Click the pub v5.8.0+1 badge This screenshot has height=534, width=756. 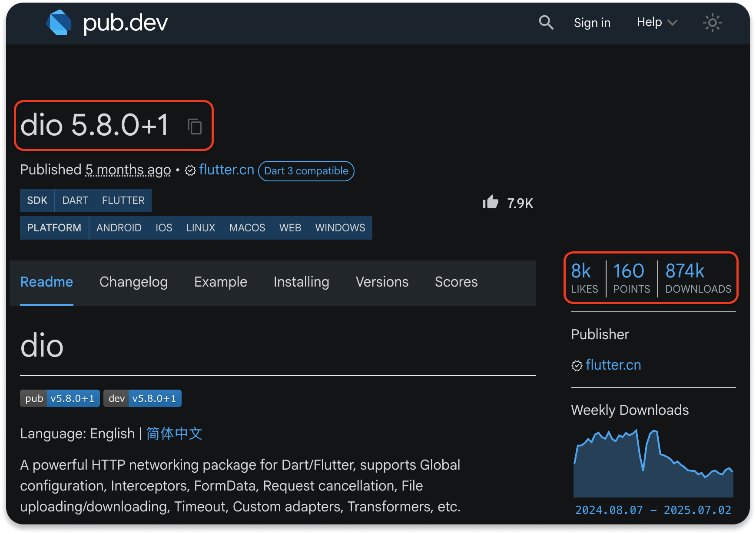60,398
